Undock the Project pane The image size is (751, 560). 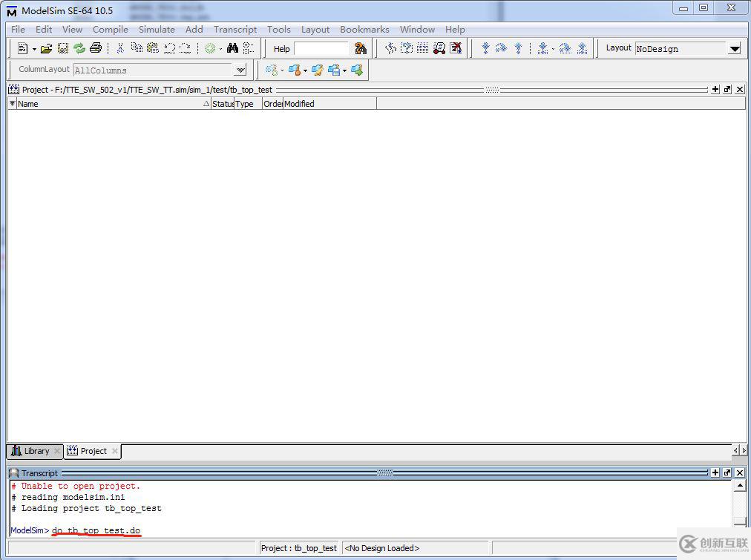727,90
